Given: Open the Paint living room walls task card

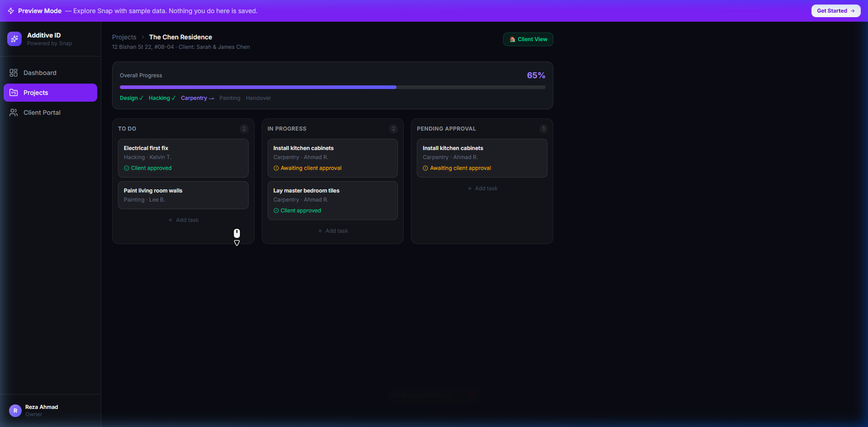Looking at the screenshot, I should [183, 195].
